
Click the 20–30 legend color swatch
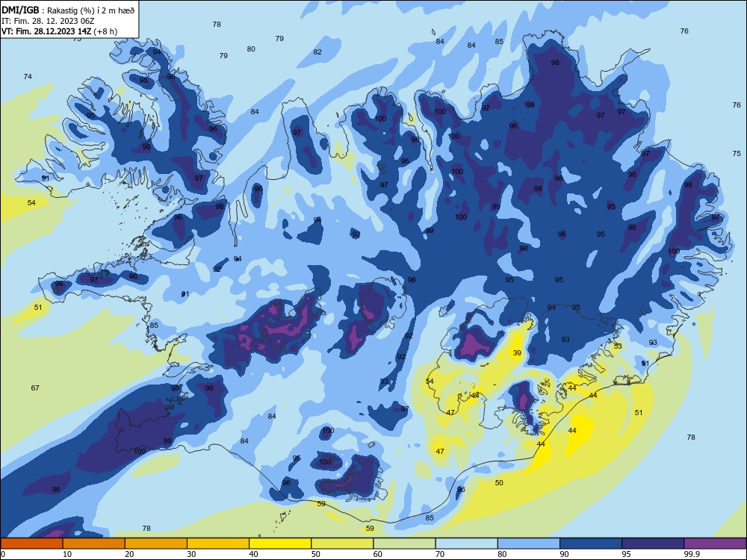(156, 544)
